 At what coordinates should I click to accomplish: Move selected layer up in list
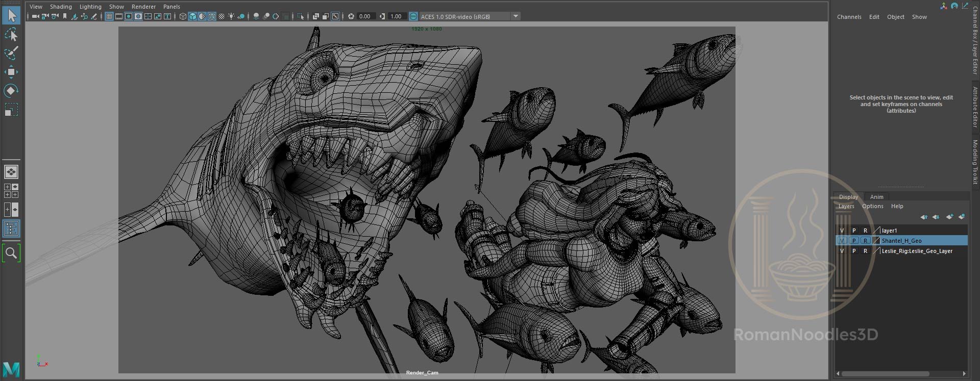(x=924, y=217)
